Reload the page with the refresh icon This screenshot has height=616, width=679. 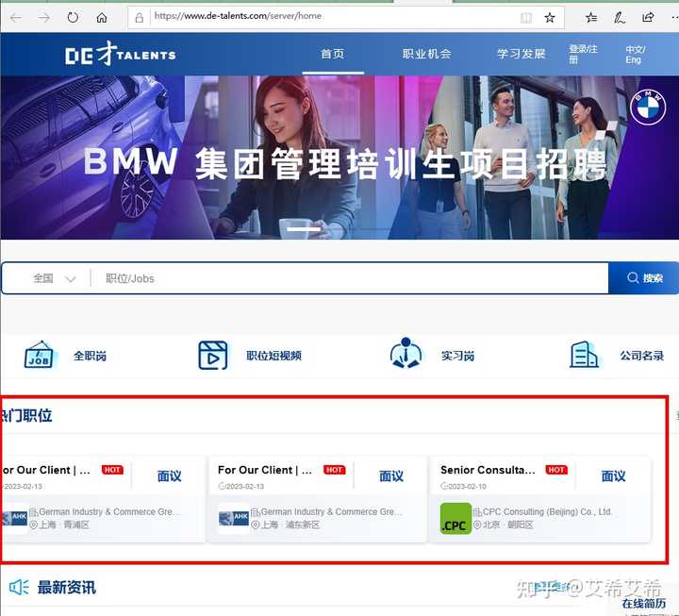[x=73, y=18]
